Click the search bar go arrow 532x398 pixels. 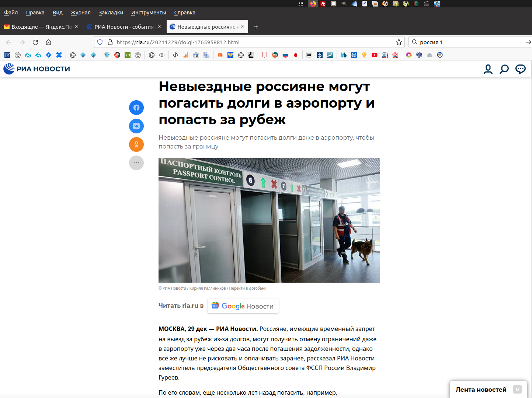coord(528,42)
